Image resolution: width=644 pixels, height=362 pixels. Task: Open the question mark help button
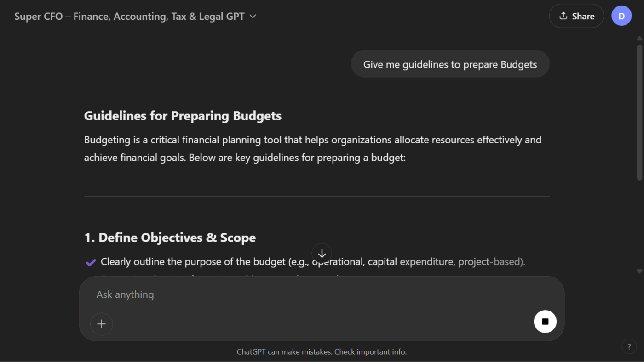(x=629, y=346)
